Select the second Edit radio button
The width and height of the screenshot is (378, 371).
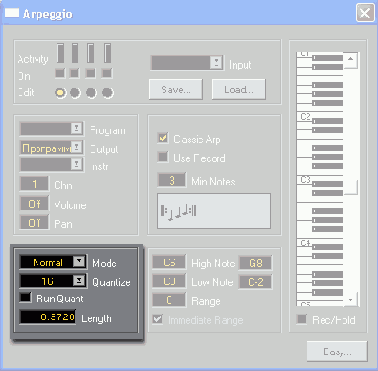click(x=75, y=93)
